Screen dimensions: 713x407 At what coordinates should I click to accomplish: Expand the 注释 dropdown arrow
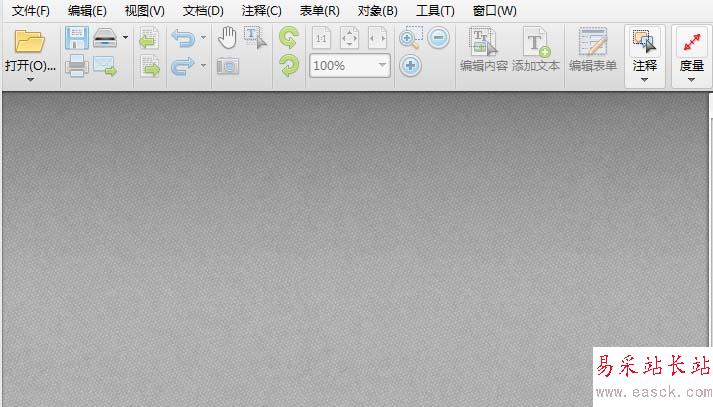(644, 80)
